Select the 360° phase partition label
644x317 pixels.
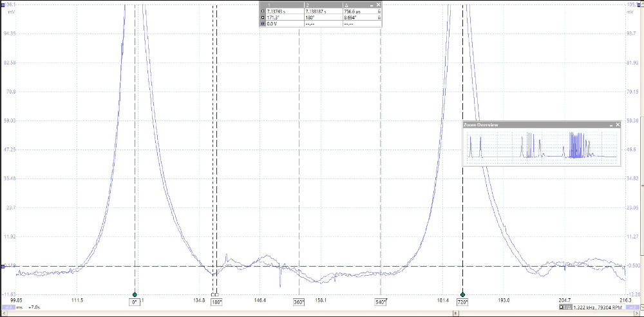299,302
